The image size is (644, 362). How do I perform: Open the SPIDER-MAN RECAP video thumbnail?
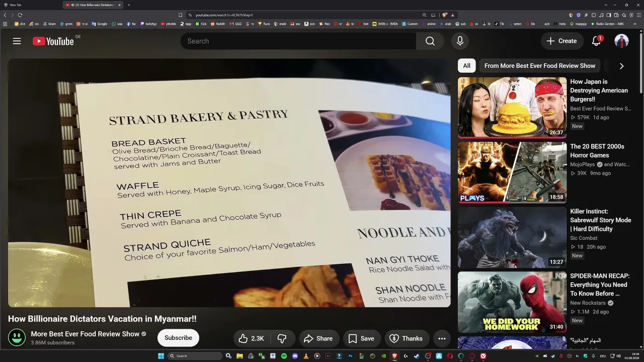(x=512, y=302)
